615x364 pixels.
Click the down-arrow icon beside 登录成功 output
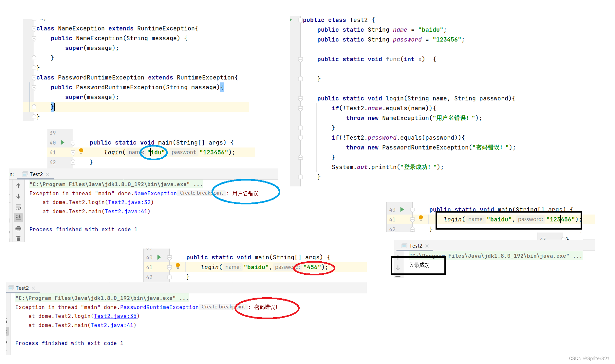398,268
